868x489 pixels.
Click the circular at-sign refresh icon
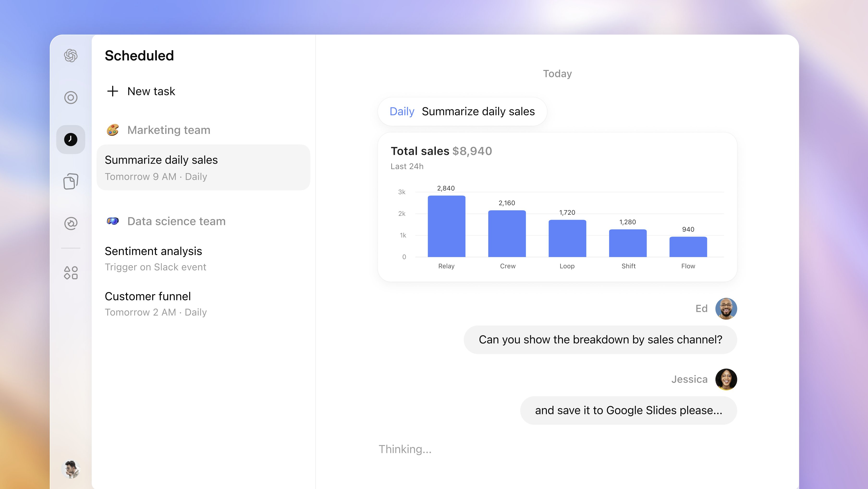[71, 223]
